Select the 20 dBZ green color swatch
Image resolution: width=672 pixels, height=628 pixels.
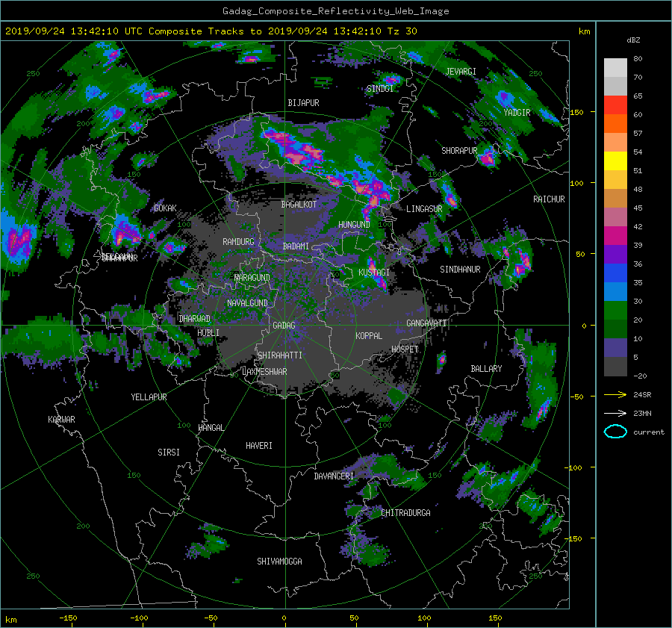coord(615,310)
